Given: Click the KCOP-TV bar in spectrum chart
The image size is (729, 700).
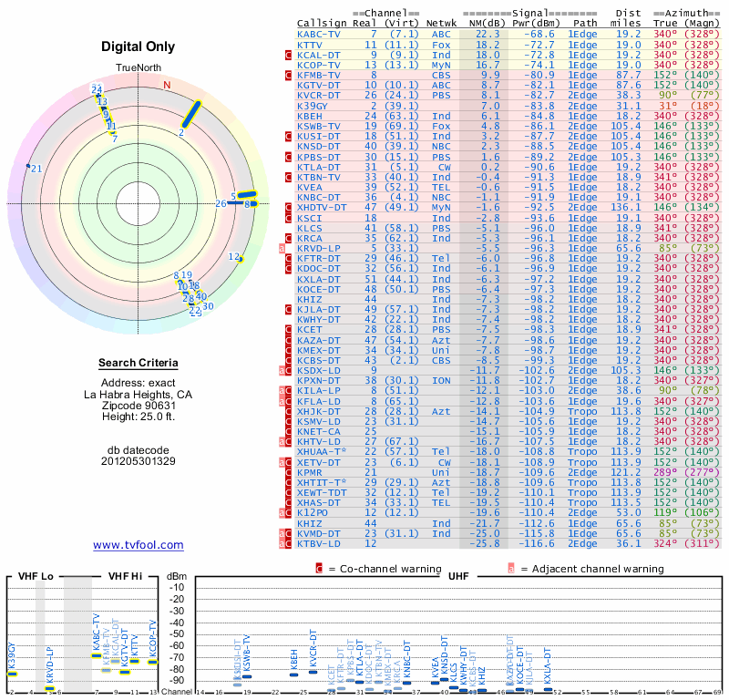Looking at the screenshot, I should 153,662.
